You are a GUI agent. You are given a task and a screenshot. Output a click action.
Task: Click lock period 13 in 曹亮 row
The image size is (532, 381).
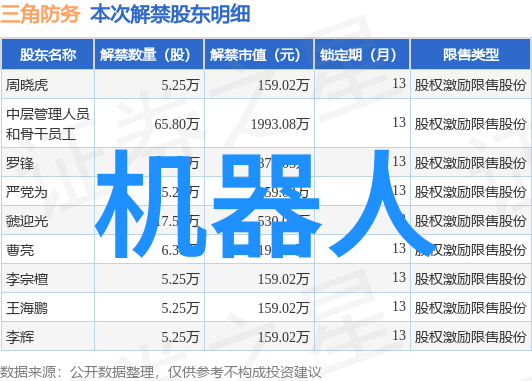[399, 249]
